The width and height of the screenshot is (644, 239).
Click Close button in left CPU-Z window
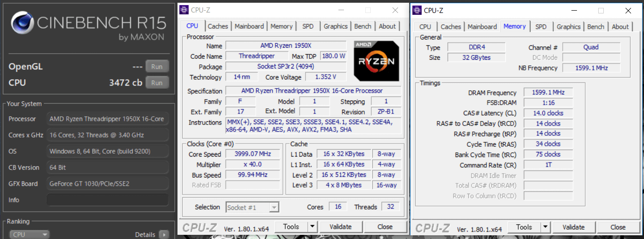(x=385, y=227)
